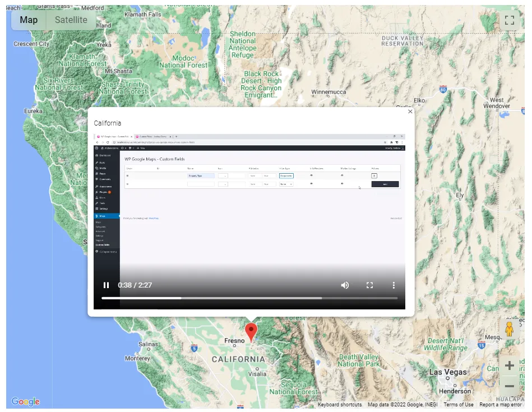Switch to Map view
This screenshot has width=532, height=412.
click(29, 20)
